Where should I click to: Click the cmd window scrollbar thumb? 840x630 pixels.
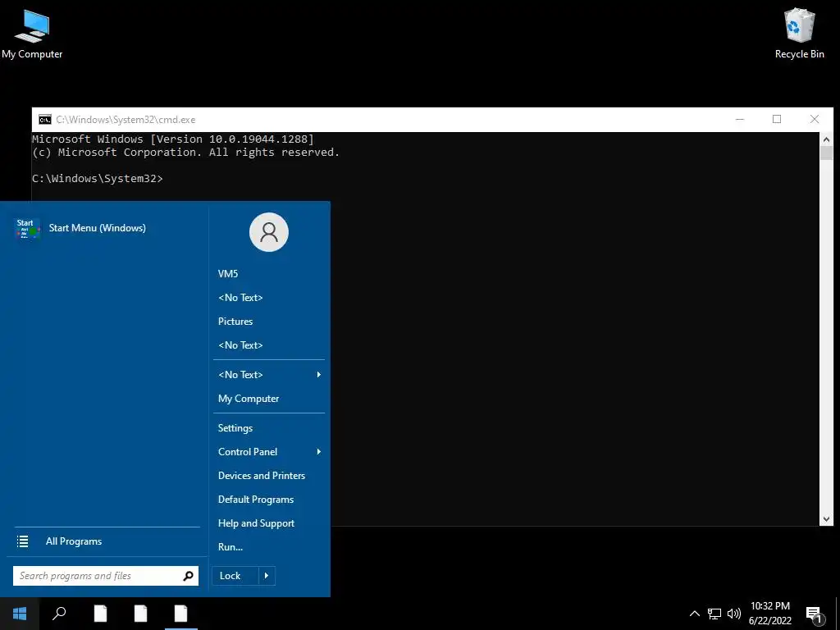[x=826, y=153]
